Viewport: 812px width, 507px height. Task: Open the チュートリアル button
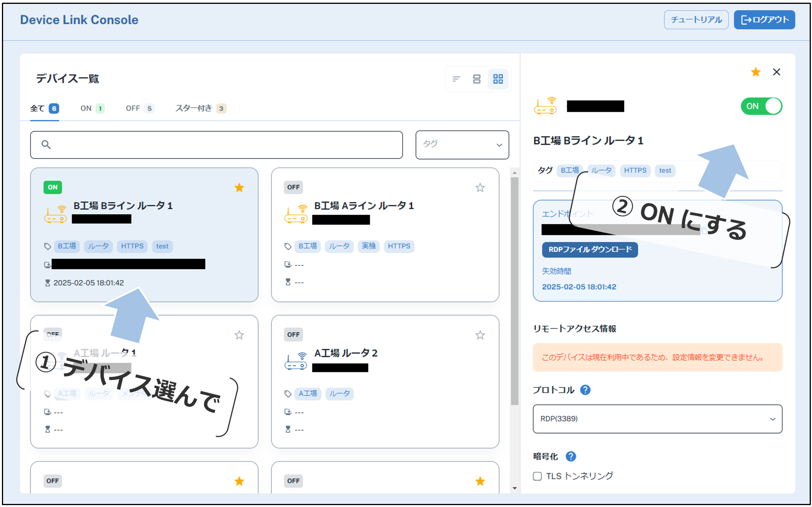[x=696, y=20]
